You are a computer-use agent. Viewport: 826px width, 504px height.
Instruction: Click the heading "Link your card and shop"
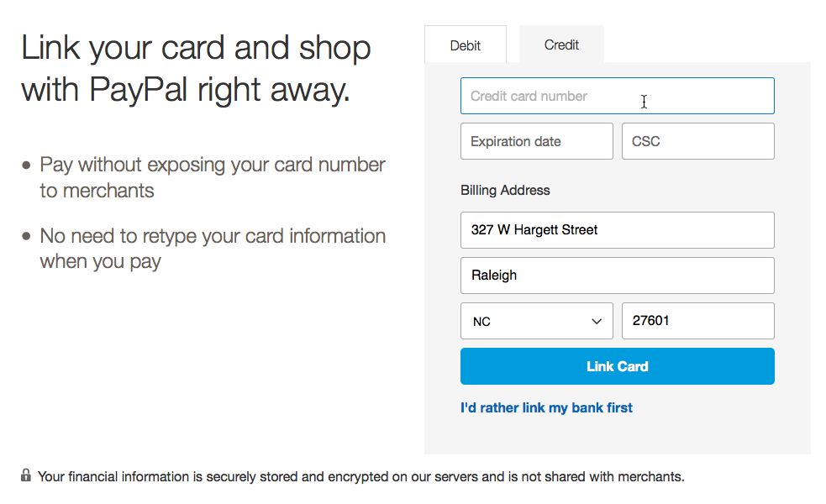pyautogui.click(x=195, y=47)
